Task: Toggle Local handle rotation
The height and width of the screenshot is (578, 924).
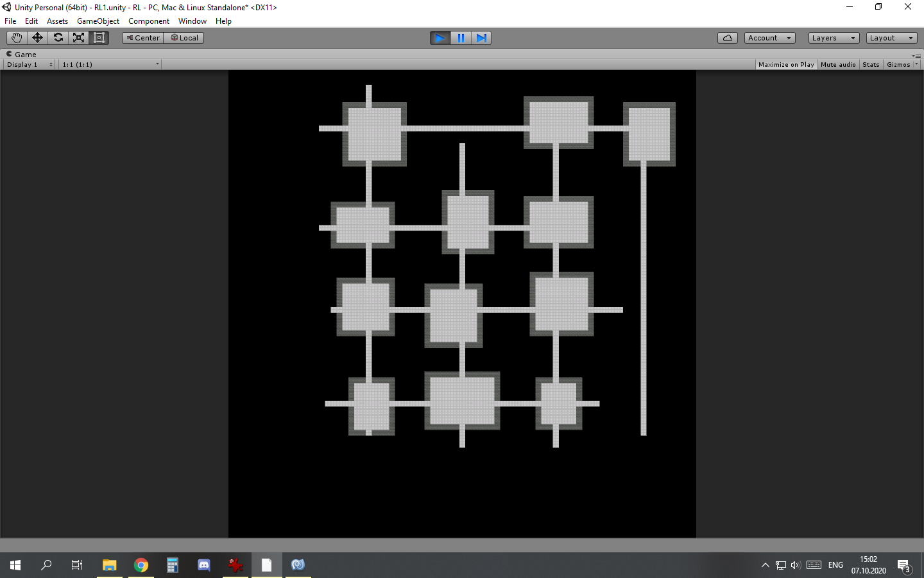Action: pyautogui.click(x=184, y=38)
